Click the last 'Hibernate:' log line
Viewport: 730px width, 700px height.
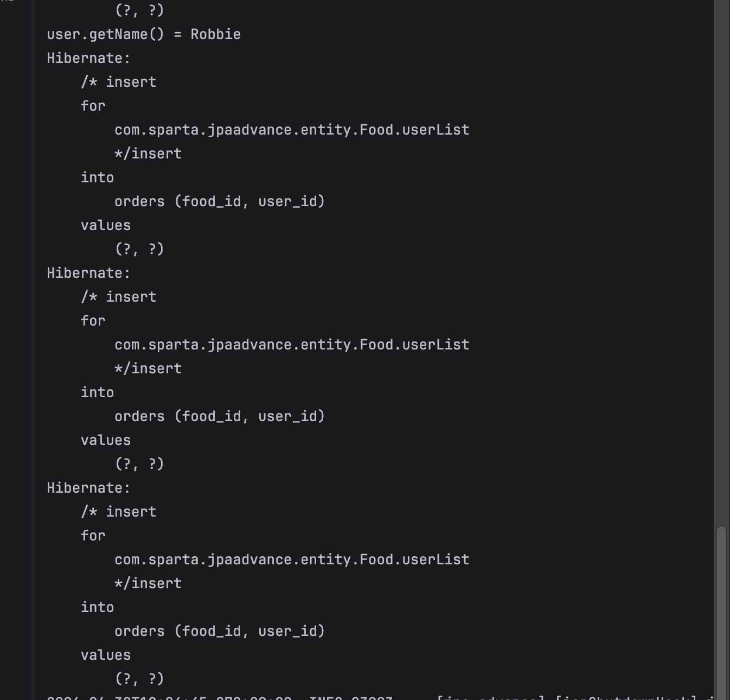(x=89, y=488)
